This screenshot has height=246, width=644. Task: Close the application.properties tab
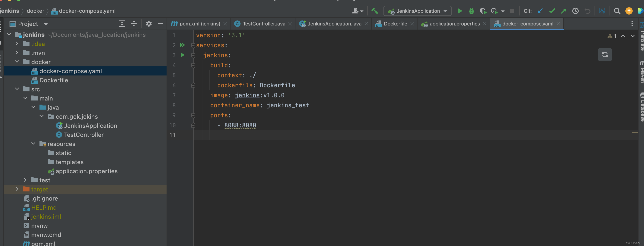(x=485, y=24)
